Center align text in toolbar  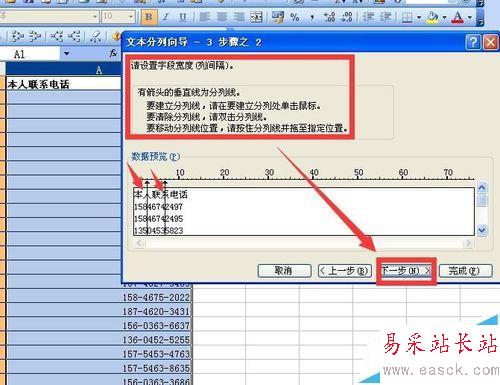222,17
